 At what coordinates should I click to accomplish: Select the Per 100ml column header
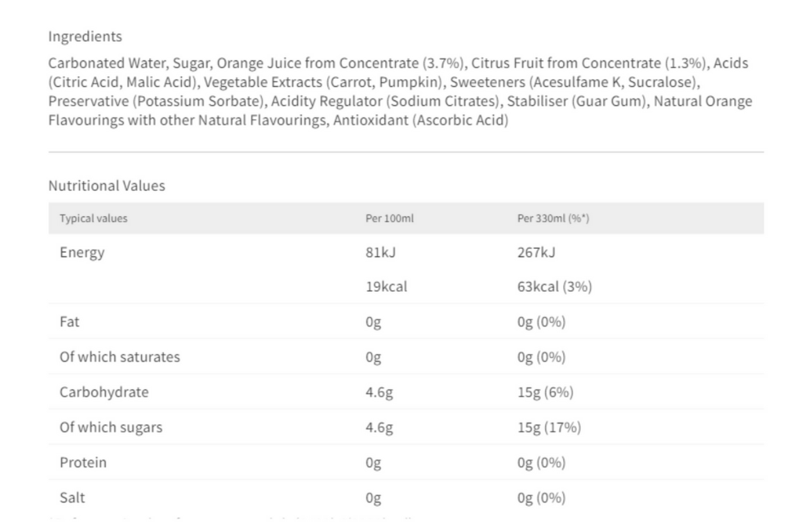pos(390,218)
